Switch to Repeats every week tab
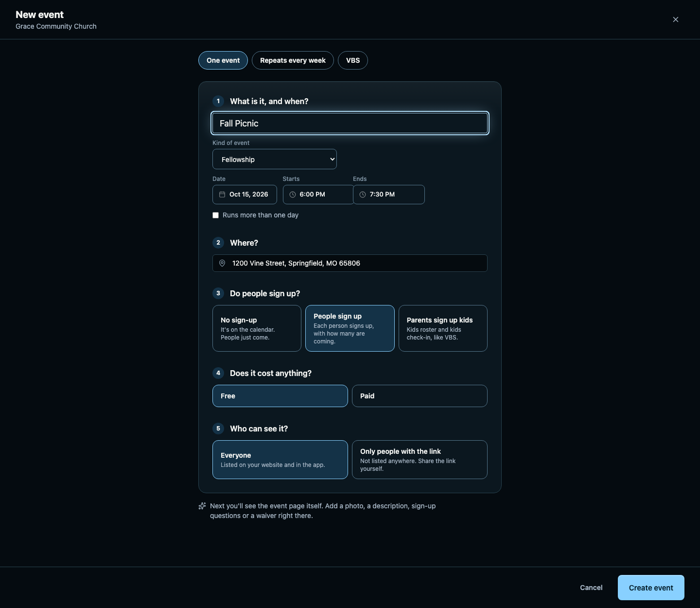Image resolution: width=700 pixels, height=608 pixels. point(293,60)
